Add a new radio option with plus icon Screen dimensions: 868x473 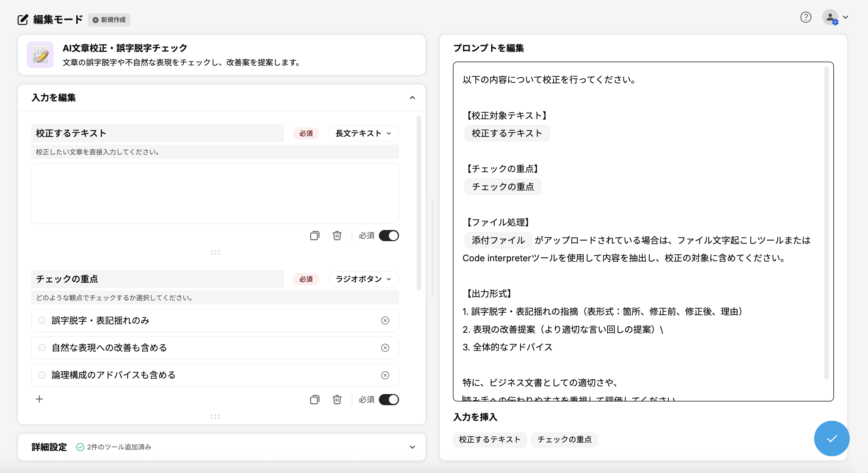coord(39,399)
